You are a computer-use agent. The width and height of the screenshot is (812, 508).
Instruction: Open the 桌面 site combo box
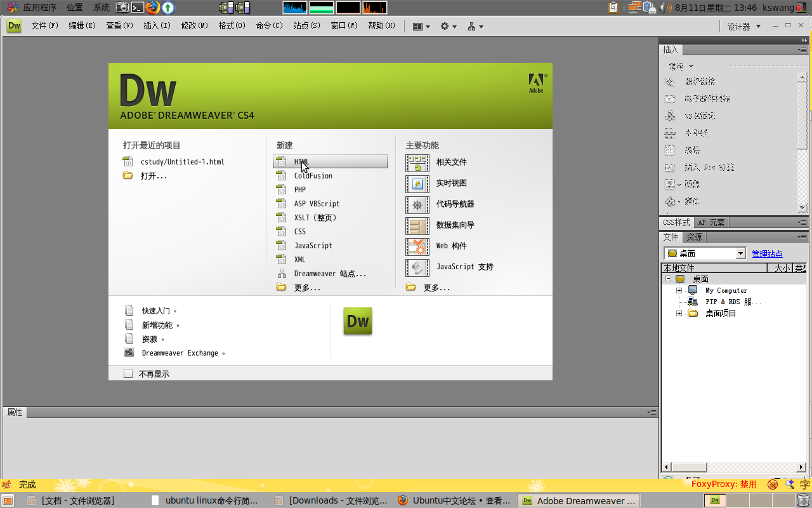[705, 253]
